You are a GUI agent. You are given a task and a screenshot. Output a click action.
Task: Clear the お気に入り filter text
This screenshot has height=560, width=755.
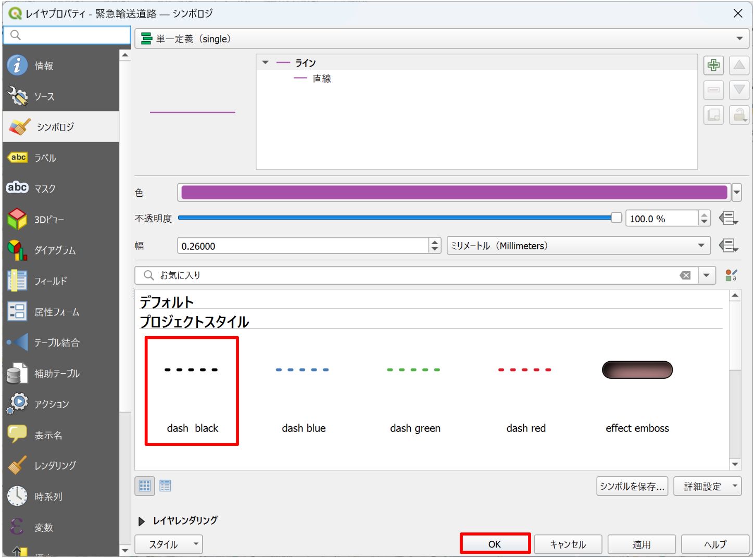[685, 275]
